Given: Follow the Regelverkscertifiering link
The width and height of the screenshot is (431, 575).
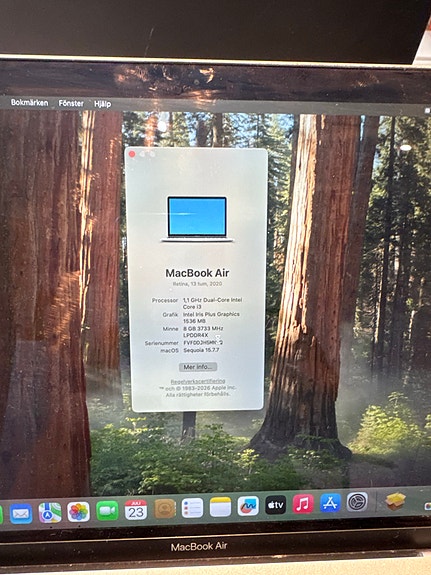Looking at the screenshot, I should [198, 381].
